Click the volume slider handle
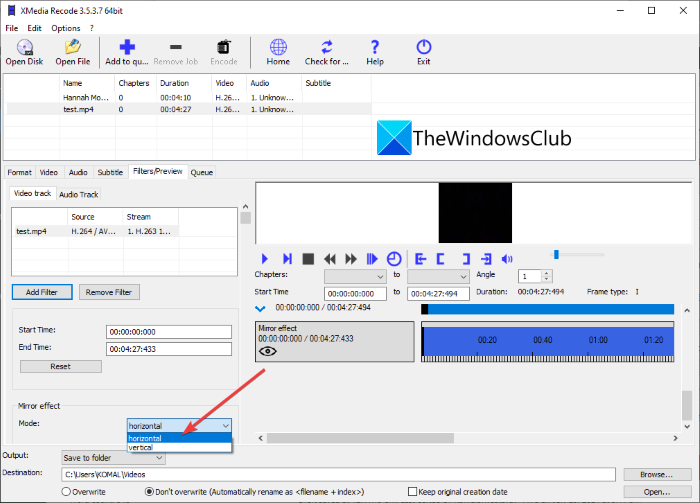The image size is (700, 503). tap(556, 254)
